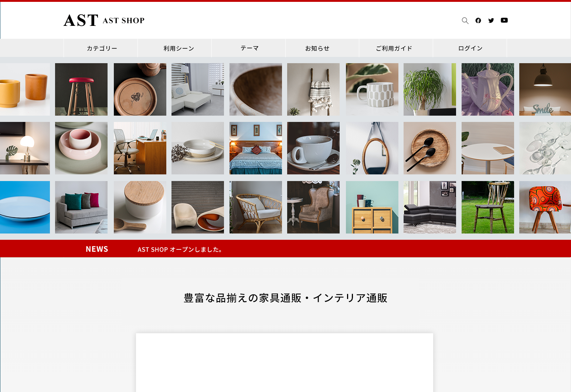Select the テーマ menu item
The image size is (571, 392).
click(249, 48)
